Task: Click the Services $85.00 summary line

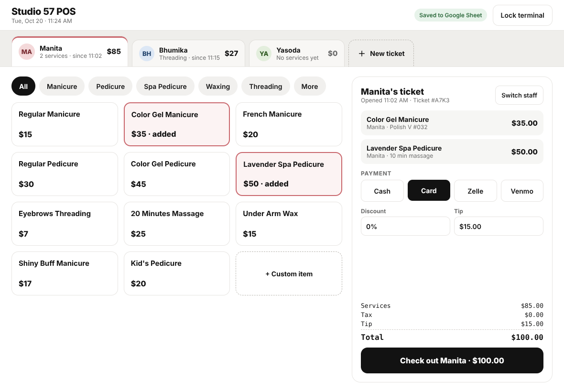Action: click(452, 305)
